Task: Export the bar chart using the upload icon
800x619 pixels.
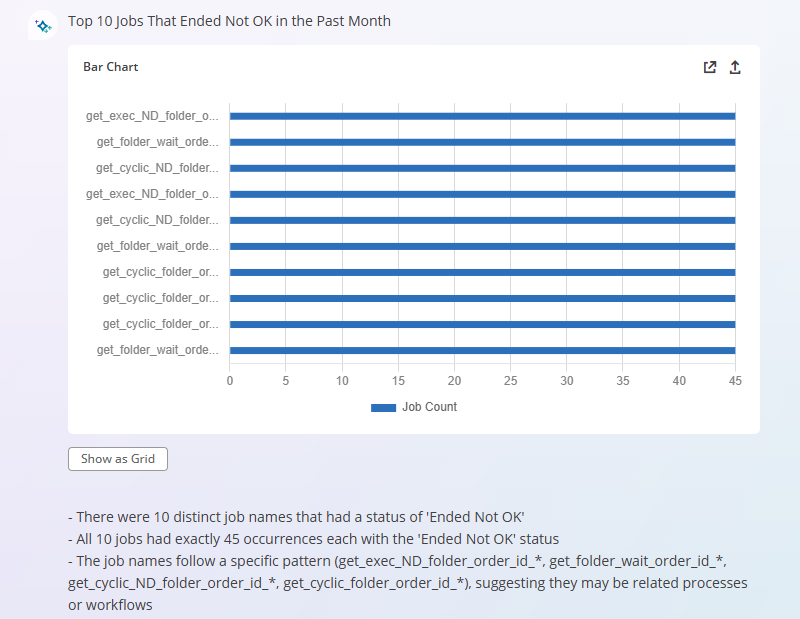Action: click(735, 67)
